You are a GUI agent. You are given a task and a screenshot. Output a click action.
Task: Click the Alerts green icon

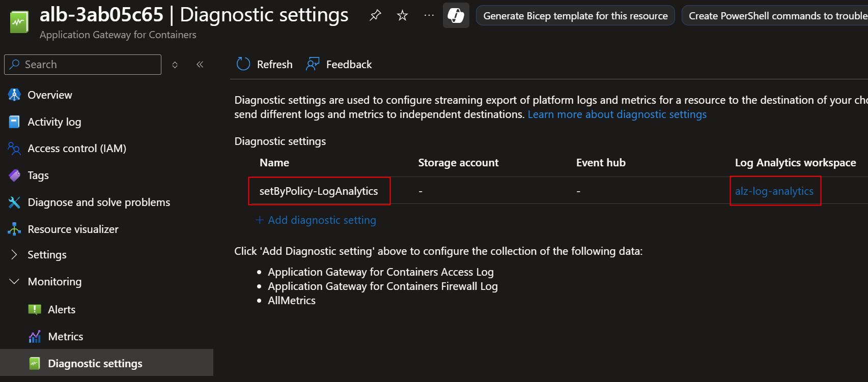[35, 310]
